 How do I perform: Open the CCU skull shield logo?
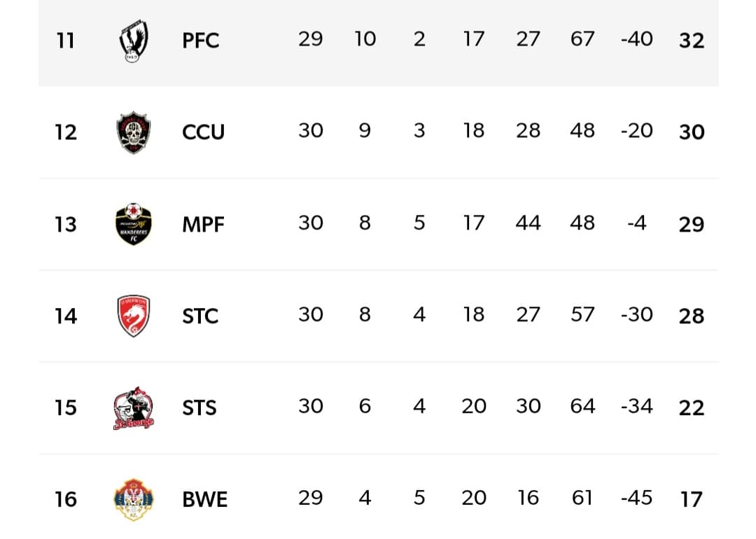pyautogui.click(x=133, y=132)
